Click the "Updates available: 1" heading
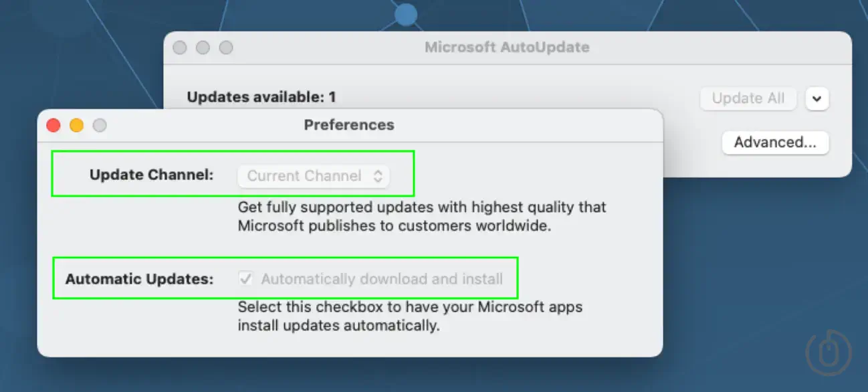The width and height of the screenshot is (868, 392). pos(261,97)
